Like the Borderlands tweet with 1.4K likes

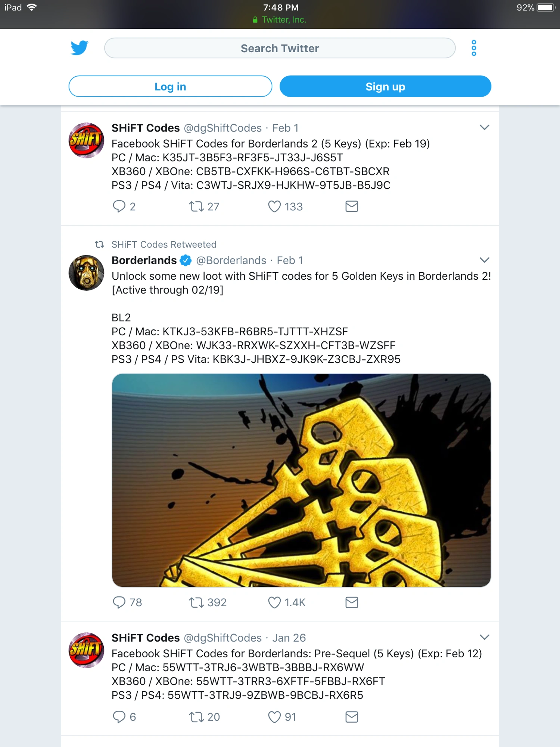(274, 602)
